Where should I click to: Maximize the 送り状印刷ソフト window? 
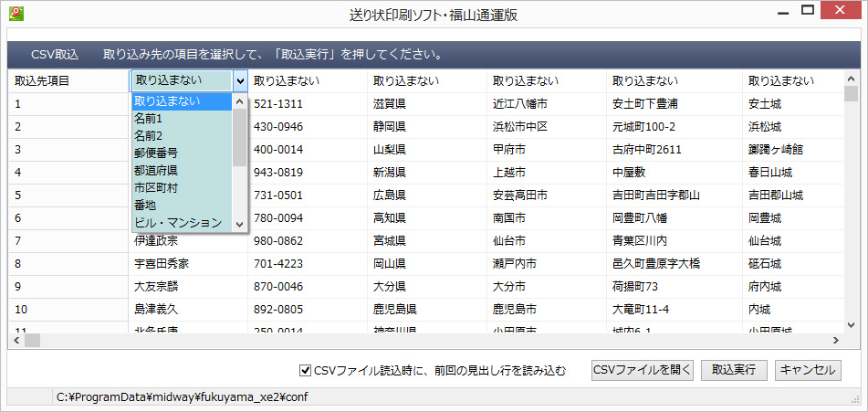pos(808,11)
